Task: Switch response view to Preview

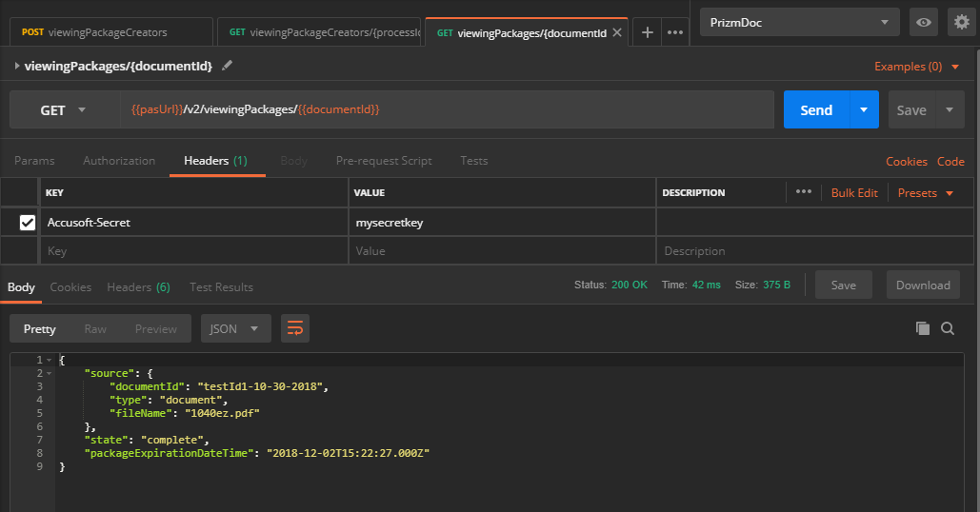Action: point(155,329)
